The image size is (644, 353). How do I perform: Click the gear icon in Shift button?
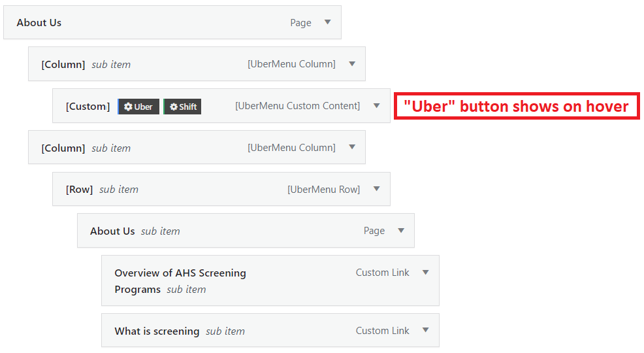pyautogui.click(x=174, y=107)
